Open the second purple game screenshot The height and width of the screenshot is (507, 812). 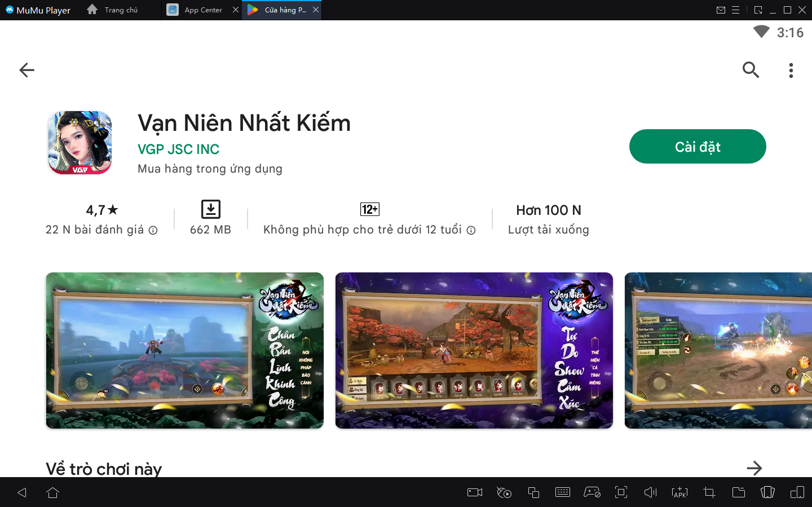tap(474, 350)
